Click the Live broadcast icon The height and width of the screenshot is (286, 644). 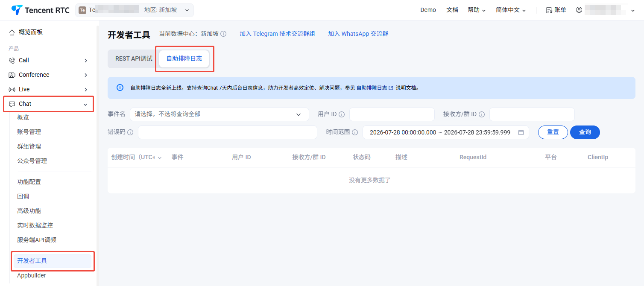pos(12,90)
